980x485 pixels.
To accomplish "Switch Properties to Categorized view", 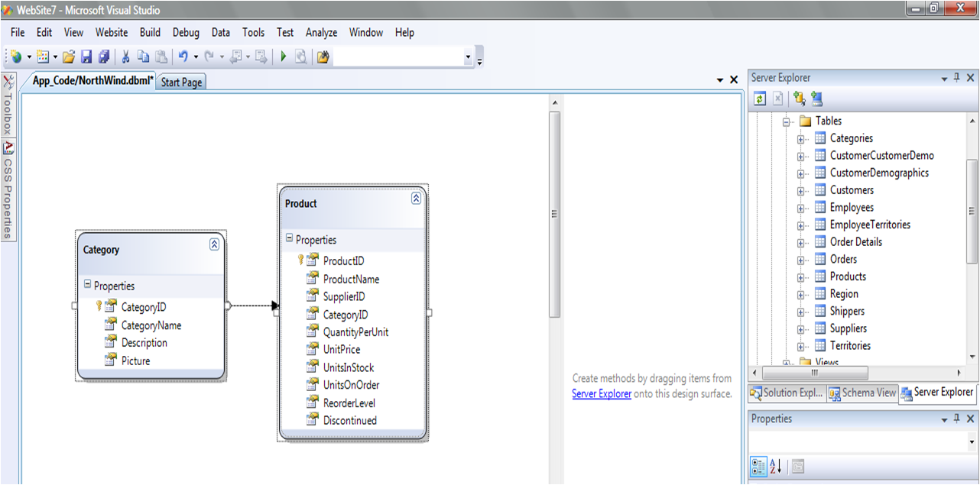I will [x=759, y=466].
